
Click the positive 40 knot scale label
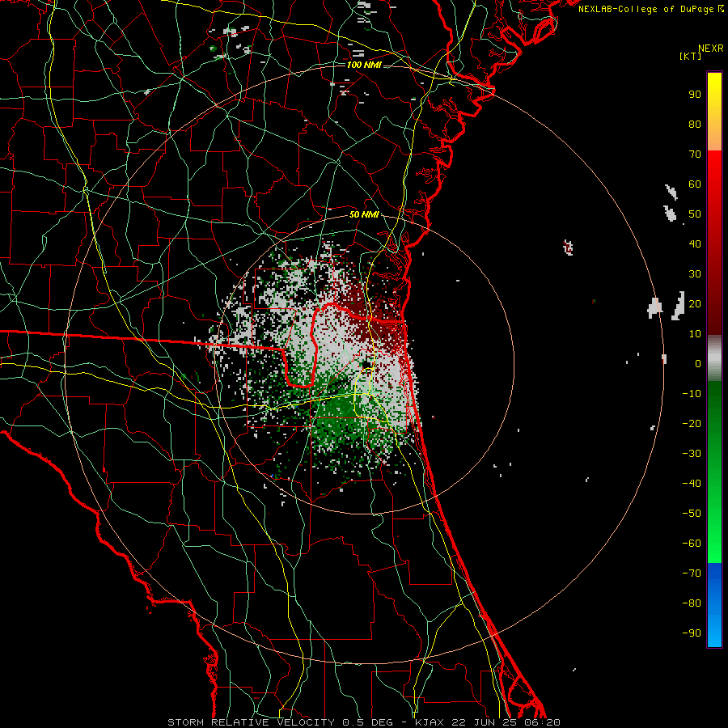[695, 244]
